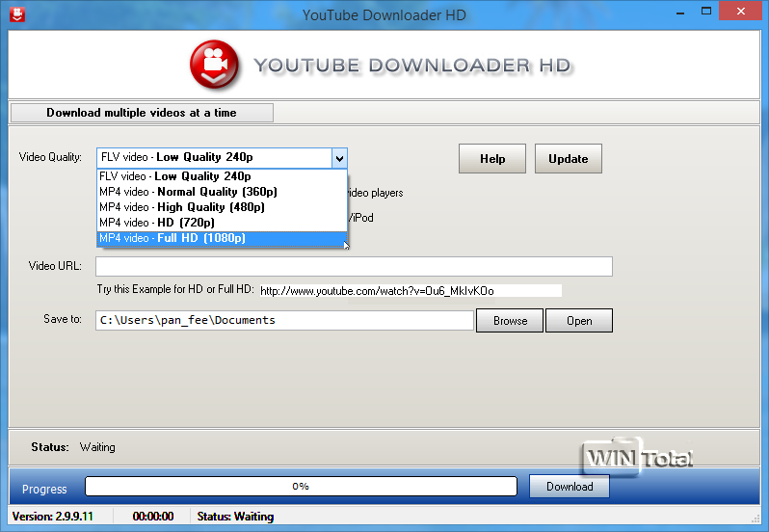Minimize the YouTube Downloader HD window

679,12
